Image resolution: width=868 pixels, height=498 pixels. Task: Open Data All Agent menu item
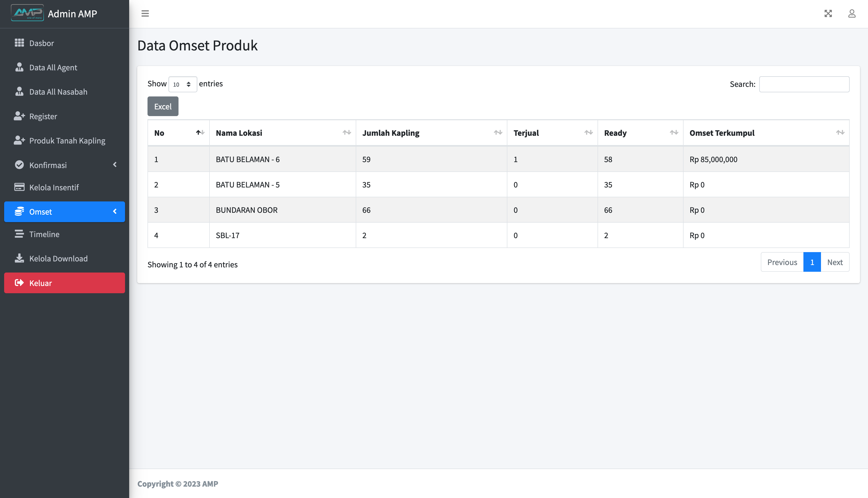pos(65,67)
